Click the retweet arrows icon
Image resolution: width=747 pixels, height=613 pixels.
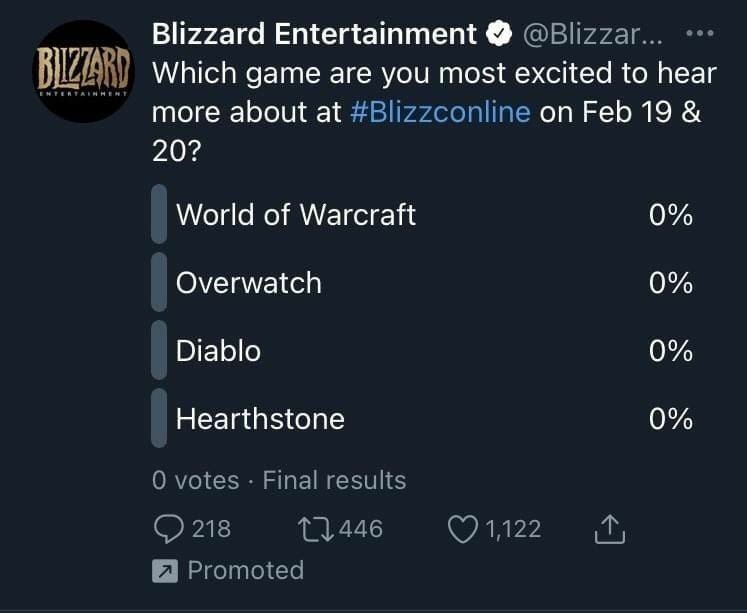[x=317, y=529]
